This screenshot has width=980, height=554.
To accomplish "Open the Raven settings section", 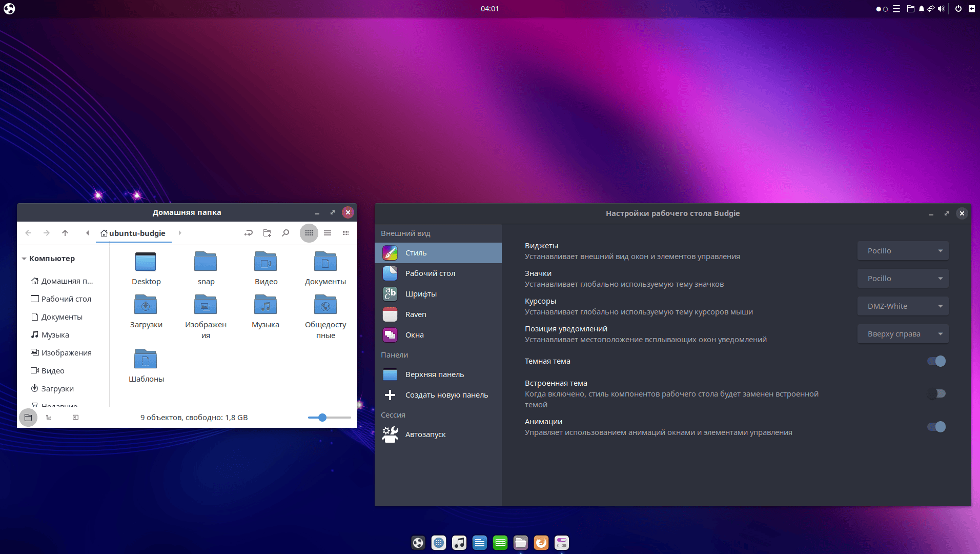I will click(x=416, y=314).
